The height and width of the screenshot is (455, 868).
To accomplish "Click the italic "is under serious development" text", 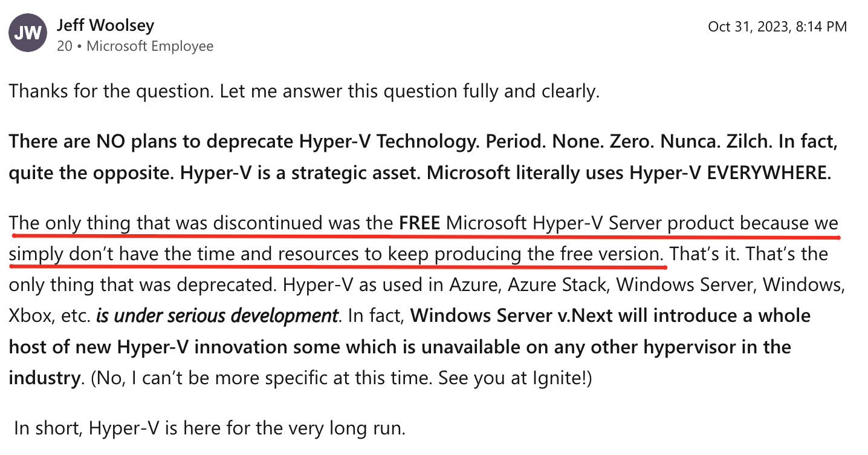I will pyautogui.click(x=216, y=316).
